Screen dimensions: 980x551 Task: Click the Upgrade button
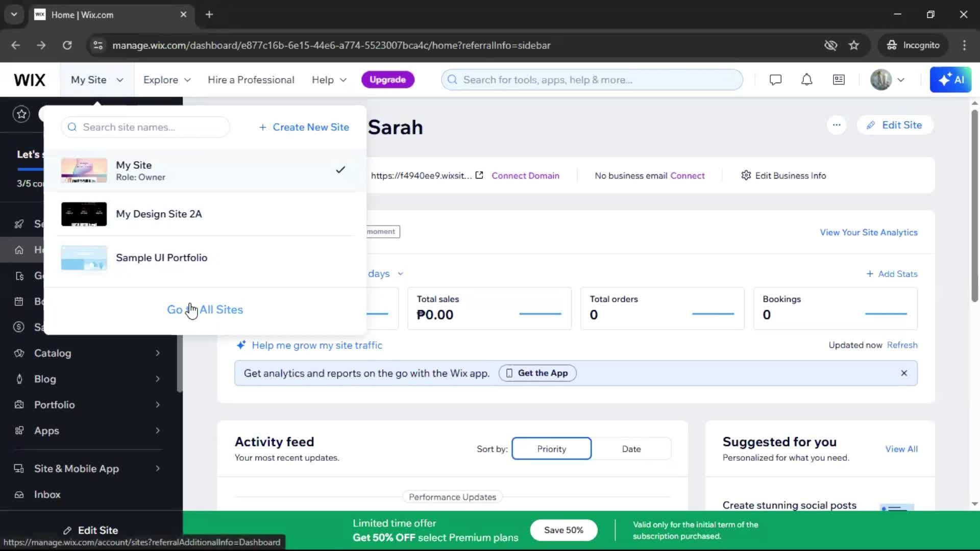[x=387, y=80]
